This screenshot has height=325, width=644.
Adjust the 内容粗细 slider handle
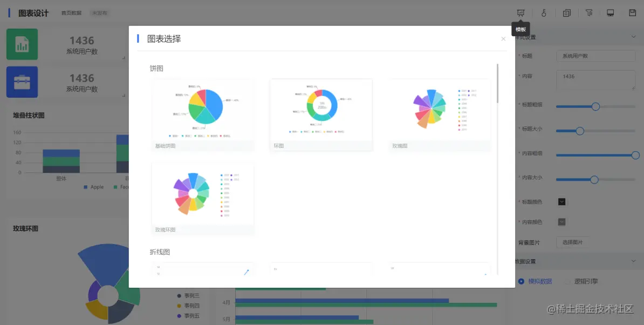tap(635, 155)
